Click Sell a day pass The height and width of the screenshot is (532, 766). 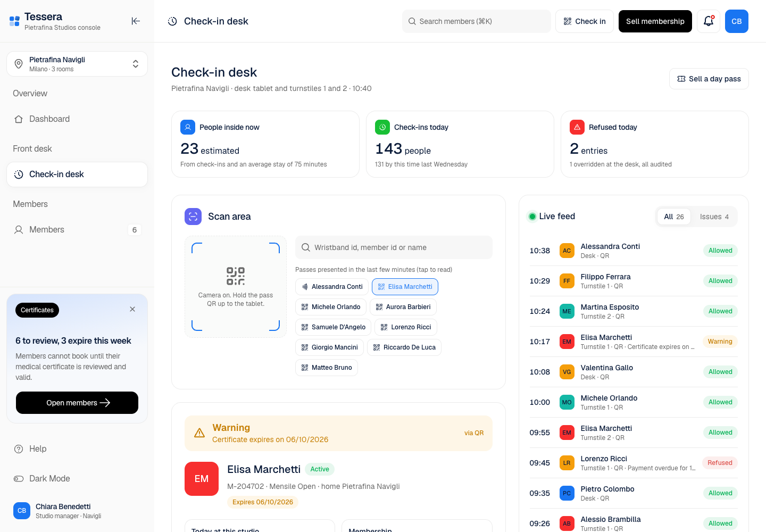point(709,79)
